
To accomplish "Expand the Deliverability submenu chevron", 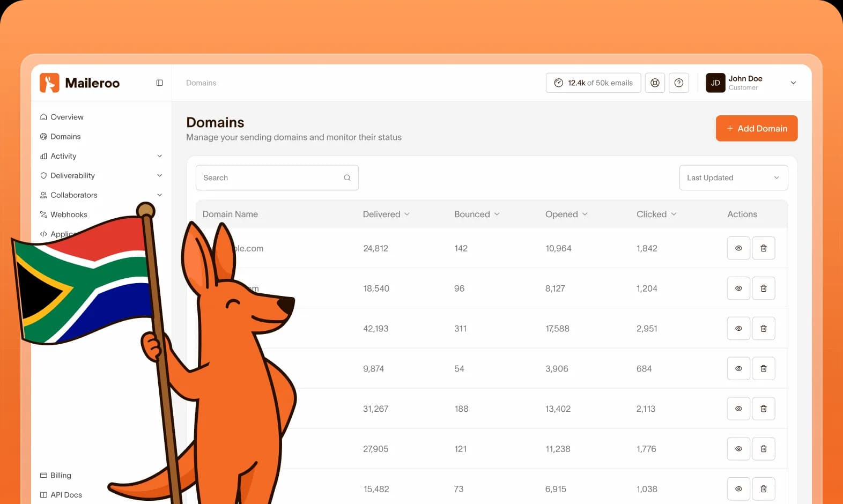I will click(x=159, y=175).
